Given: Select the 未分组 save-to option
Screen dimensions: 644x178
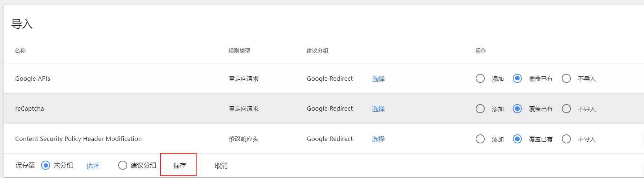Looking at the screenshot, I should pyautogui.click(x=45, y=165).
